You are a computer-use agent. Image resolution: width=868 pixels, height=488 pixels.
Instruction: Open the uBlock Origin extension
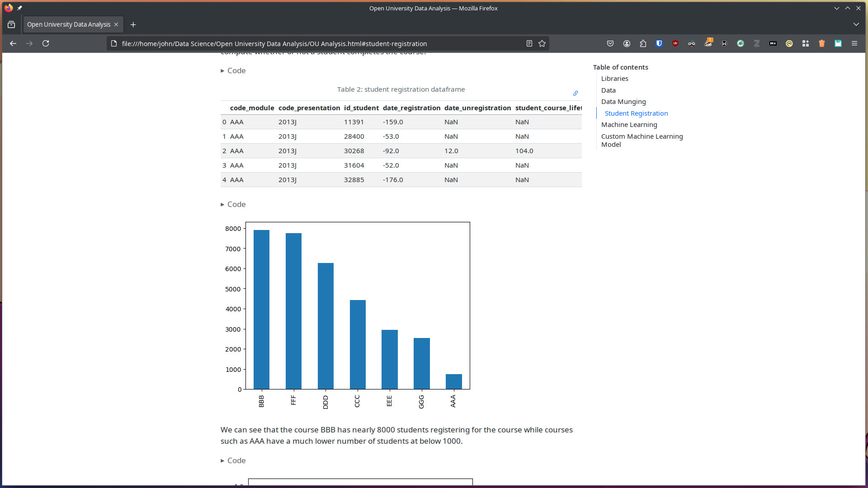[x=675, y=43]
